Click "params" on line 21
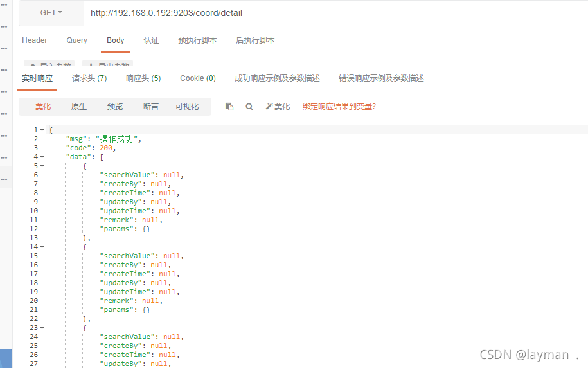The height and width of the screenshot is (368, 588). click(116, 310)
